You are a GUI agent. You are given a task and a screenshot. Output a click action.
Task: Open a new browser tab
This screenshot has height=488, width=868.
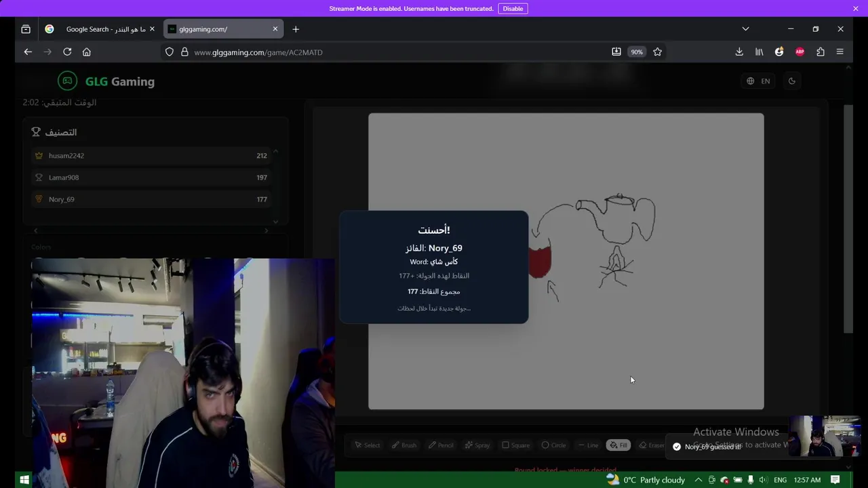[296, 29]
